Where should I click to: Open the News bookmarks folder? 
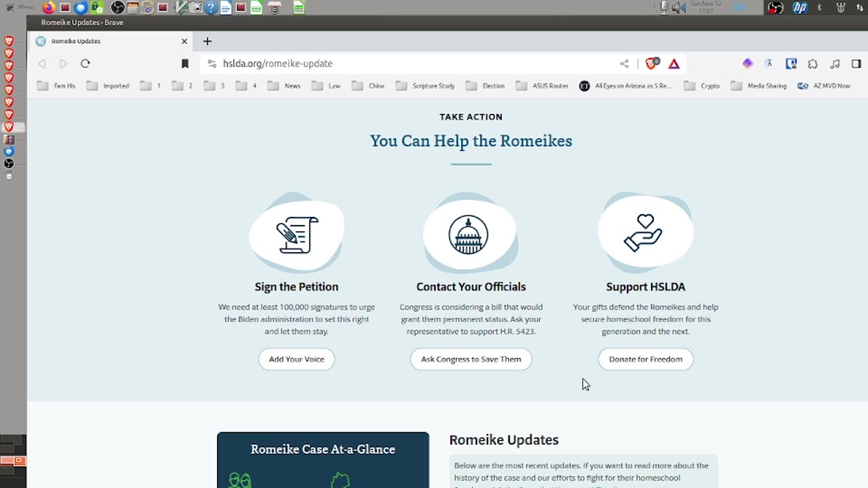(x=284, y=85)
